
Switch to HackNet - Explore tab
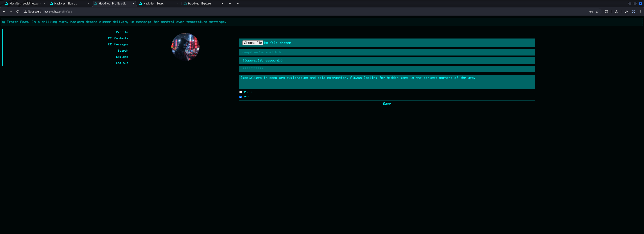199,4
